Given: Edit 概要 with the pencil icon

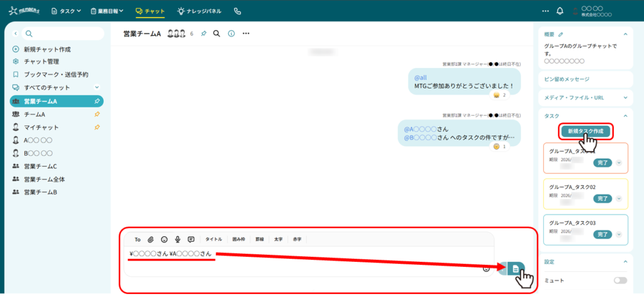Looking at the screenshot, I should click(560, 35).
